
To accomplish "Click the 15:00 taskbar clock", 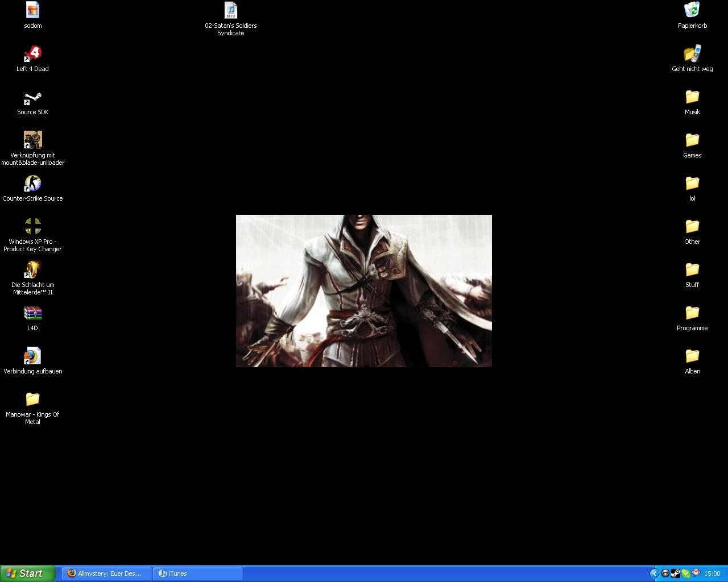I will click(x=712, y=573).
